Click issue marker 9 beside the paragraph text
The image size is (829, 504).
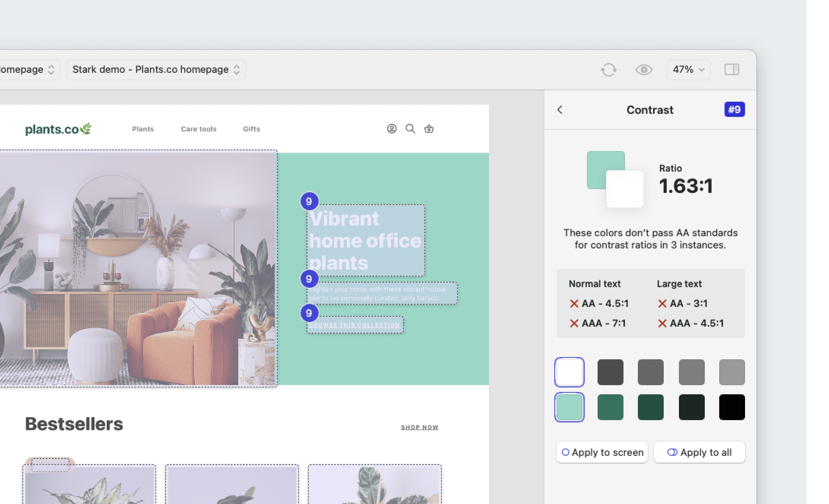(309, 279)
